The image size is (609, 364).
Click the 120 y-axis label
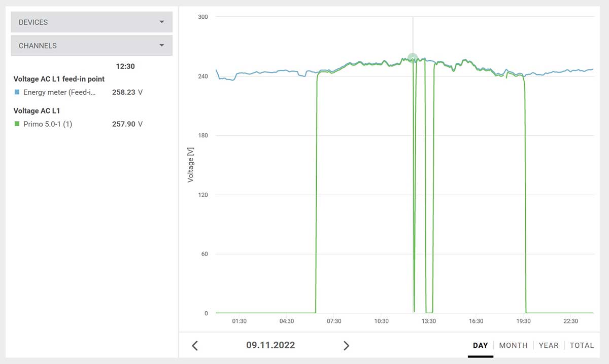point(203,195)
